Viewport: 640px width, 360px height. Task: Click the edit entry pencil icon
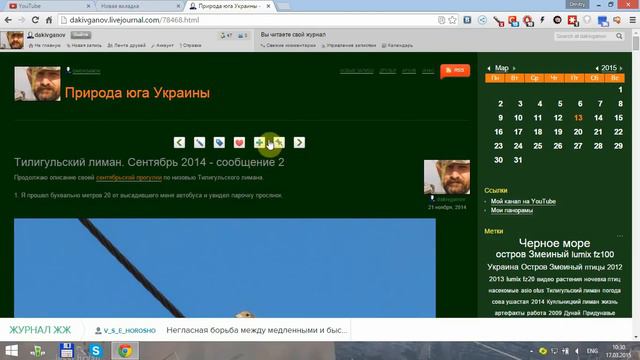point(199,142)
